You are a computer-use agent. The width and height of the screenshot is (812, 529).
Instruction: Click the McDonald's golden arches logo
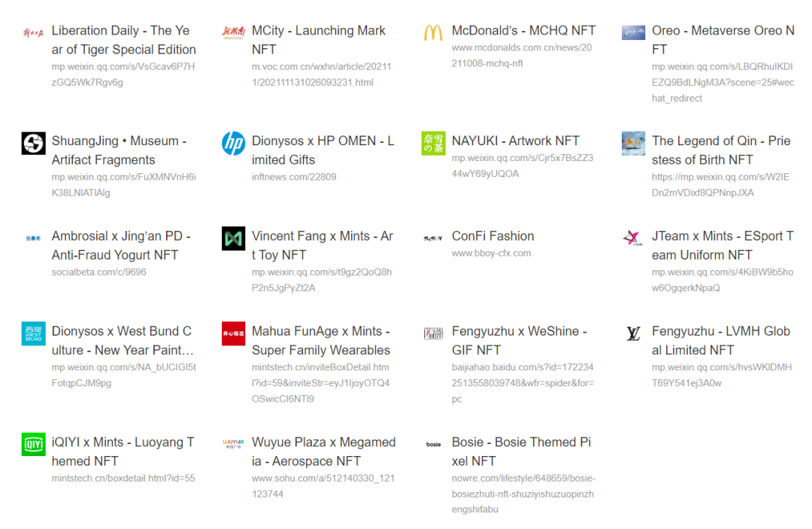tap(433, 32)
